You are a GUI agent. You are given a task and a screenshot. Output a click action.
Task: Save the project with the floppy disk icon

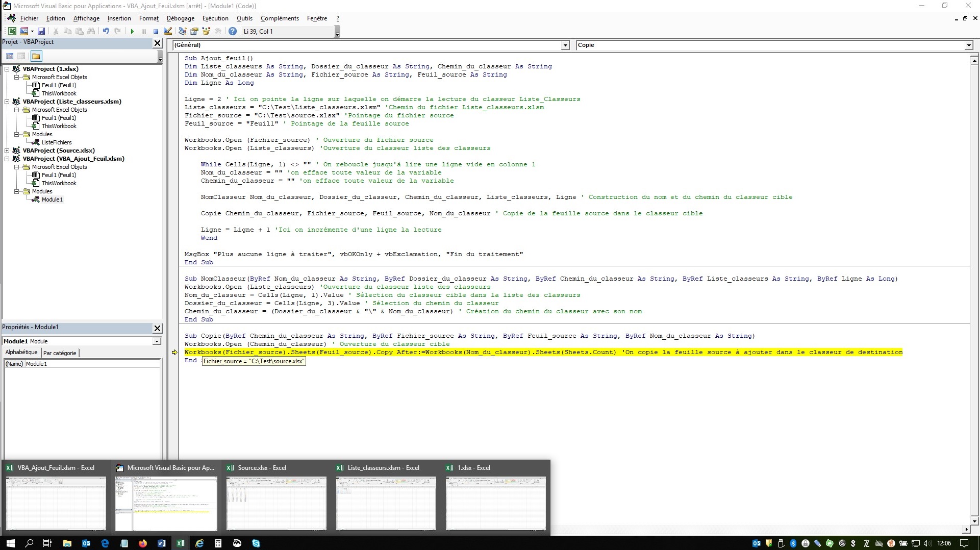click(x=41, y=31)
